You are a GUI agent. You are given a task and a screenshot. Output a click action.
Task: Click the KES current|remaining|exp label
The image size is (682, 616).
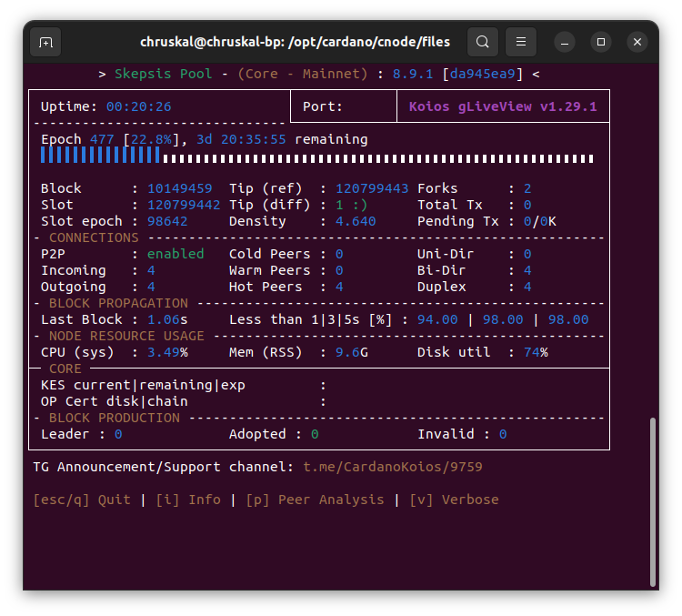[x=143, y=385]
